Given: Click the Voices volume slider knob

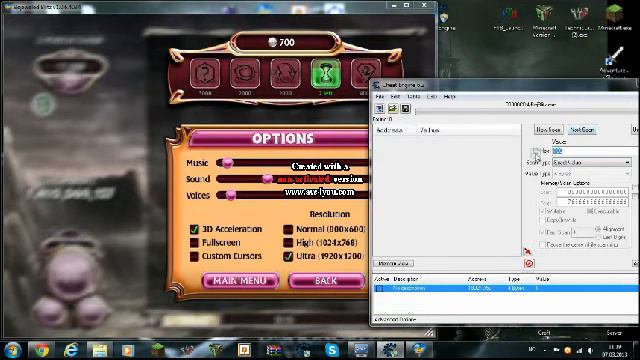Looking at the screenshot, I should coord(231,195).
